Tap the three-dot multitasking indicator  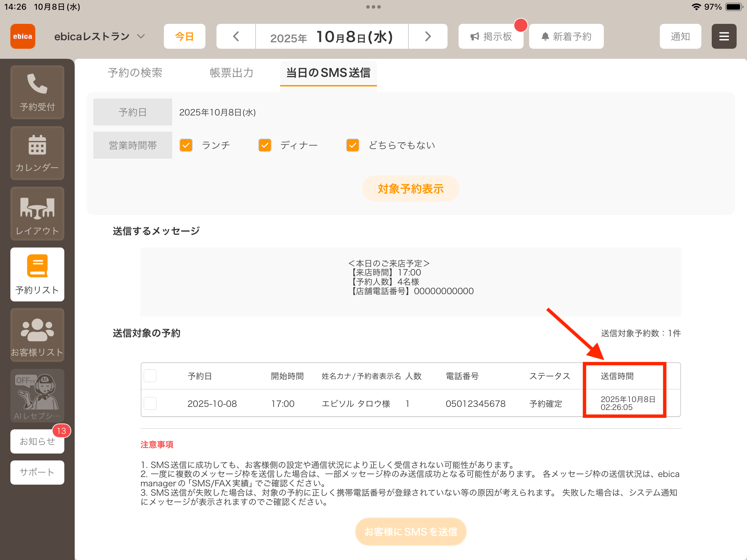373,7
